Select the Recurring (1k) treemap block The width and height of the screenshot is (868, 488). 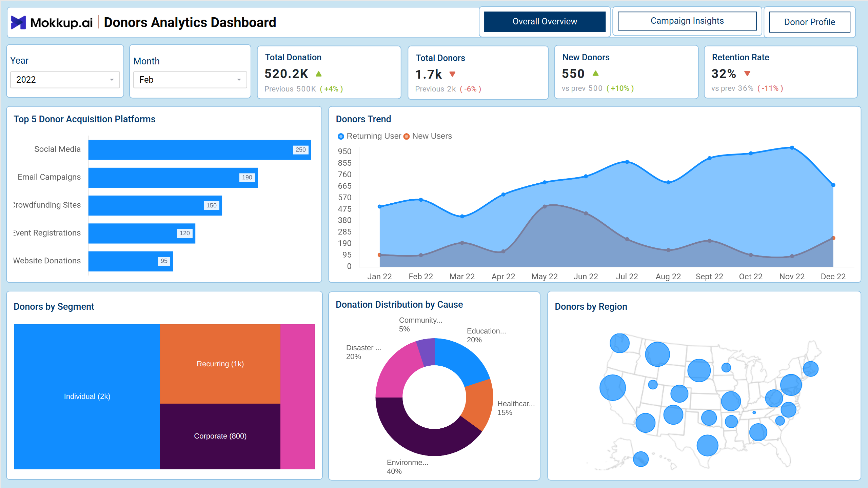[x=220, y=364]
